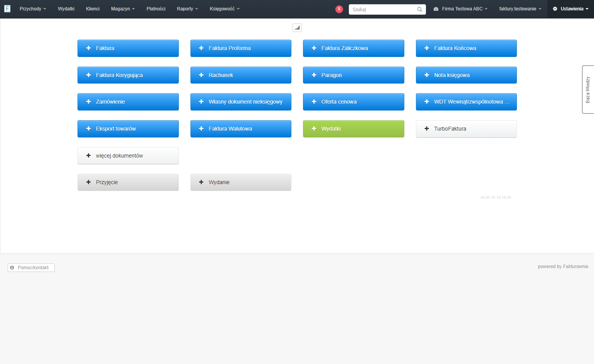
Task: Open the Pomoc/kontakt help button
Action: coord(31,268)
